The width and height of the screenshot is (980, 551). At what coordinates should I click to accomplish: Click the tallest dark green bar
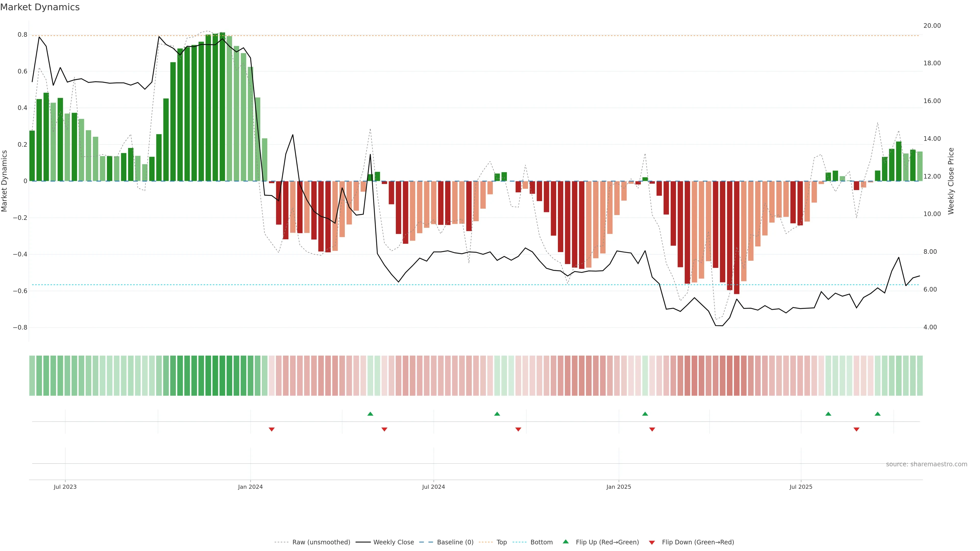222,106
